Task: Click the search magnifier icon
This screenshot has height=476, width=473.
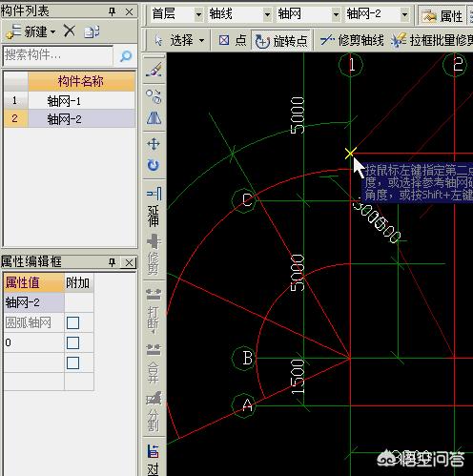Action: coord(126,56)
